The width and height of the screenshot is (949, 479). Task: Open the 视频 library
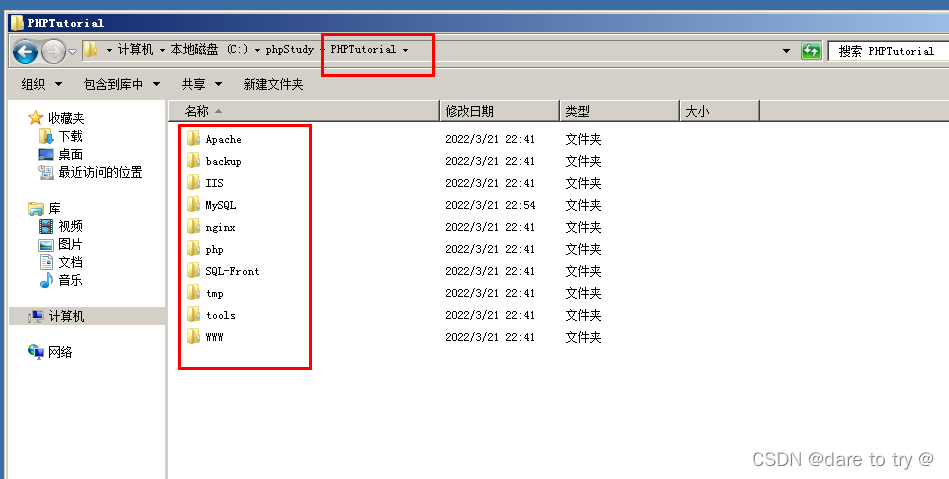pyautogui.click(x=61, y=226)
